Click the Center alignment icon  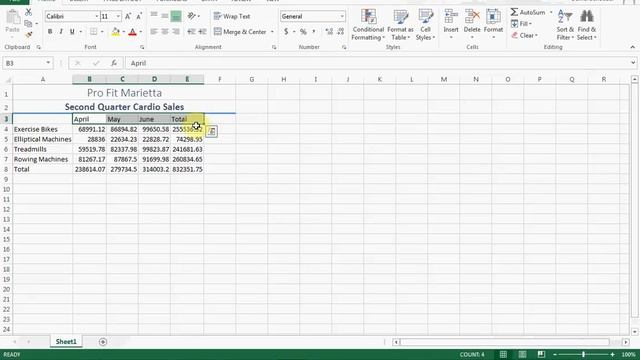(165, 31)
